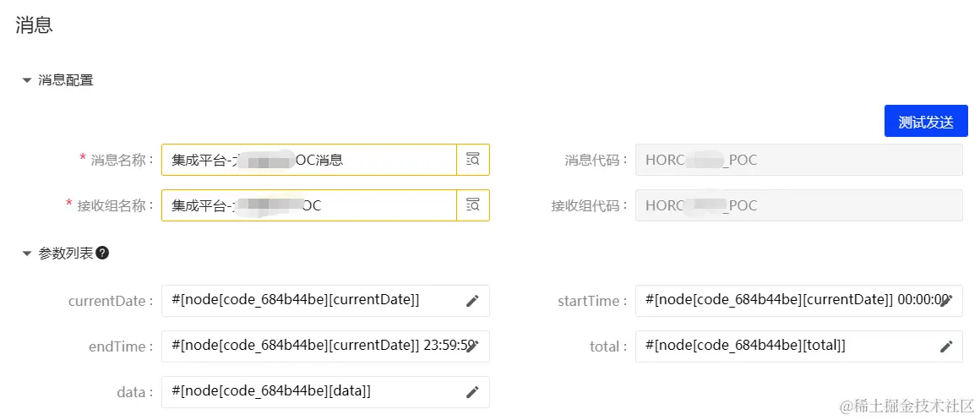Edit the startTime parameter pencil icon

point(946,301)
